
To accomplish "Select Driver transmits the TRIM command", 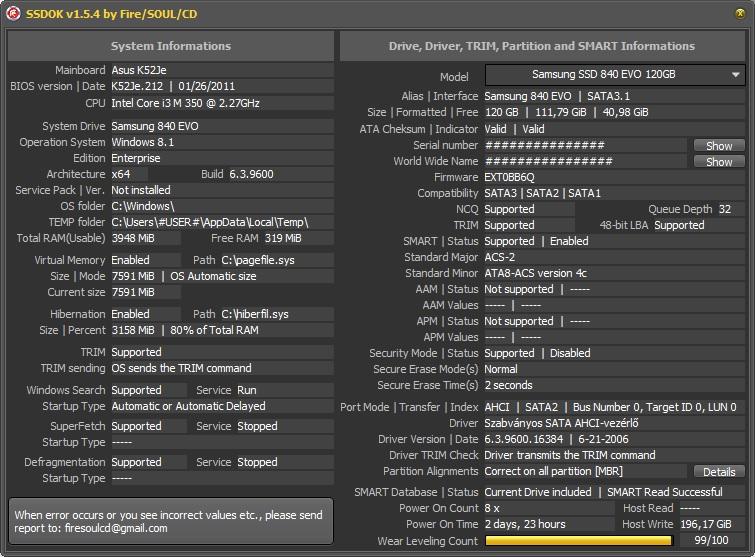I will tap(570, 455).
